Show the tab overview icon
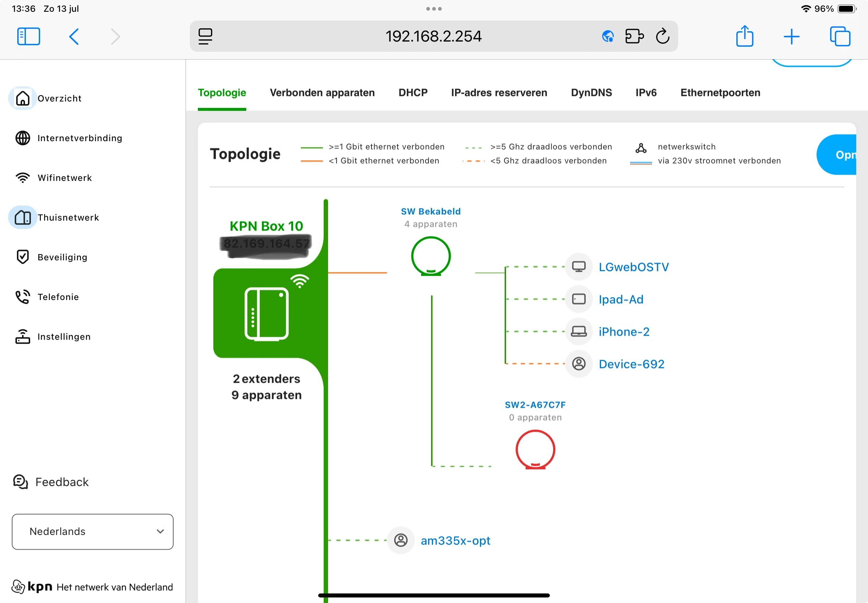This screenshot has height=603, width=868. tap(840, 37)
